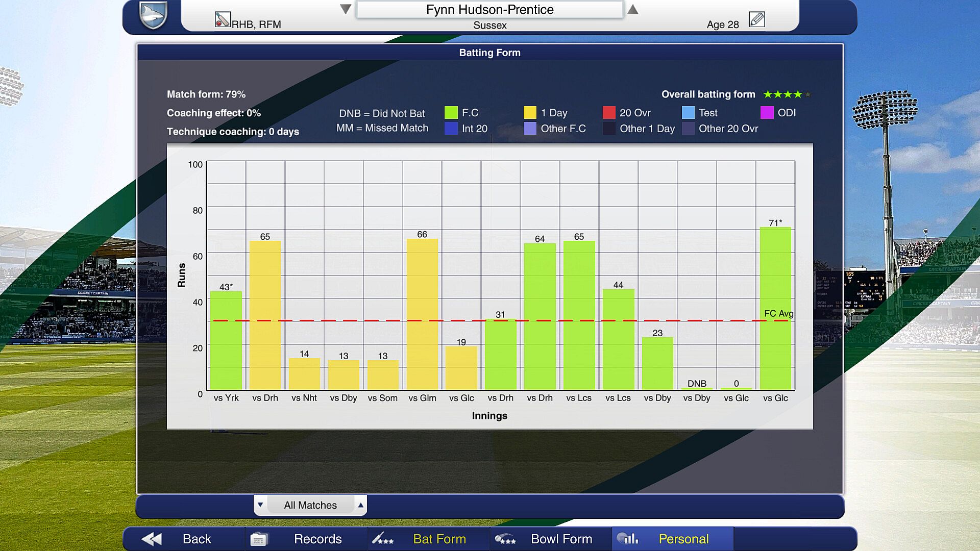Select next player with up arrow
This screenshot has width=980, height=551.
pyautogui.click(x=633, y=9)
